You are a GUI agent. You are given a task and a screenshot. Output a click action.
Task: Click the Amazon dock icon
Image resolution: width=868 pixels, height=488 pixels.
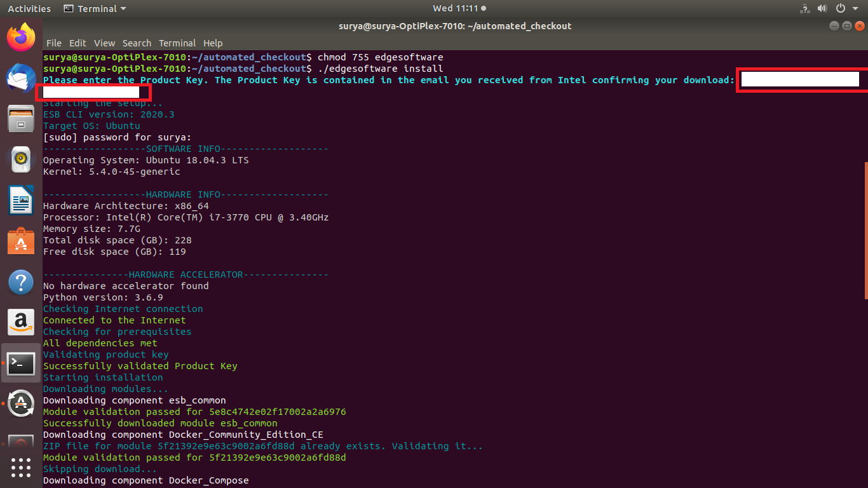coord(21,322)
